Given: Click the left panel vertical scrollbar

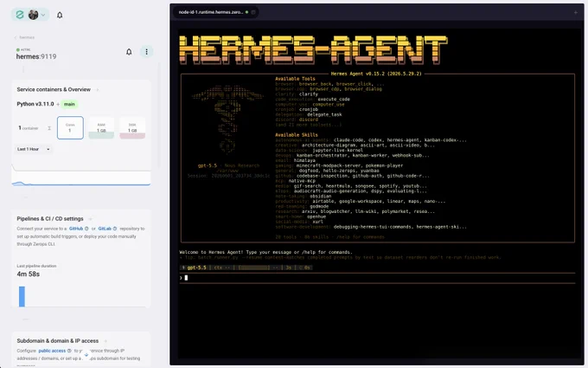Looking at the screenshot, I should pyautogui.click(x=159, y=114).
